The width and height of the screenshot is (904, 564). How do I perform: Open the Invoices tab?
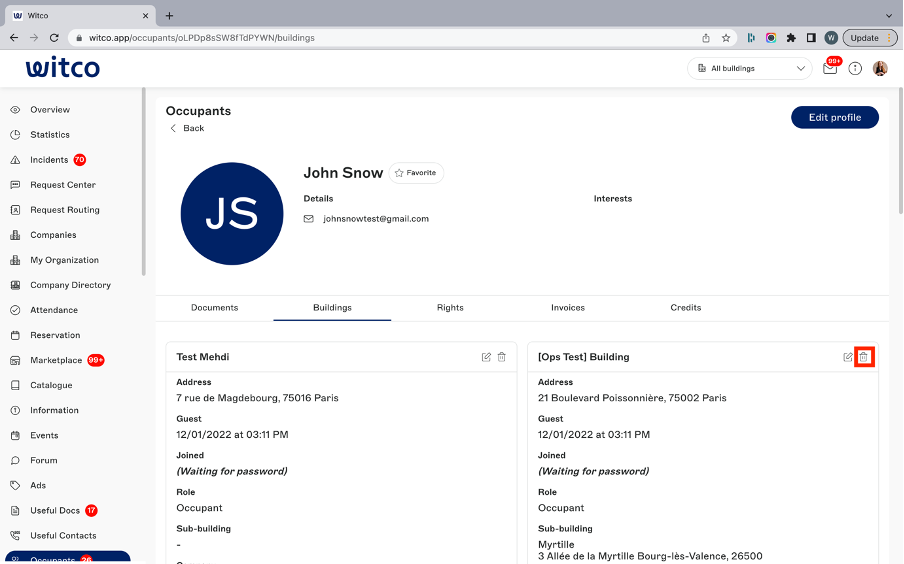(568, 308)
